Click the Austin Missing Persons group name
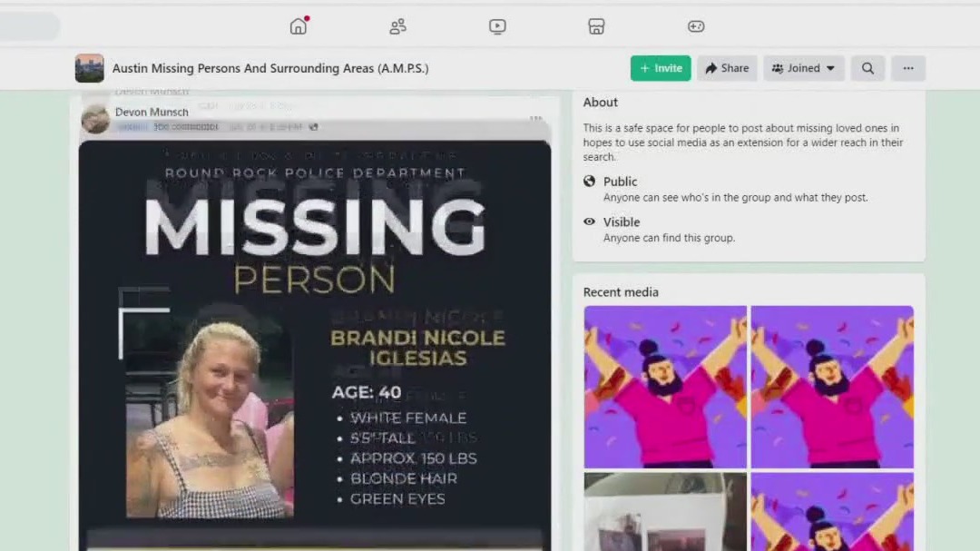Screen dimensions: 980x551 pyautogui.click(x=270, y=68)
